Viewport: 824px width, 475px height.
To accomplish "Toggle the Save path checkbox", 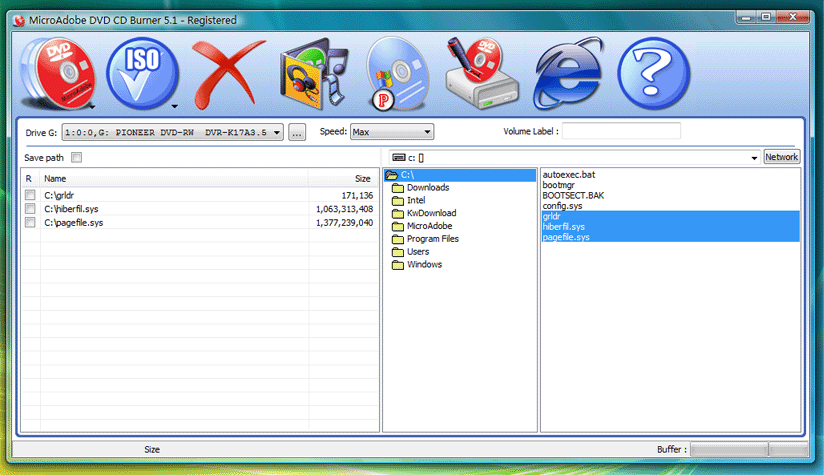I will tap(77, 157).
